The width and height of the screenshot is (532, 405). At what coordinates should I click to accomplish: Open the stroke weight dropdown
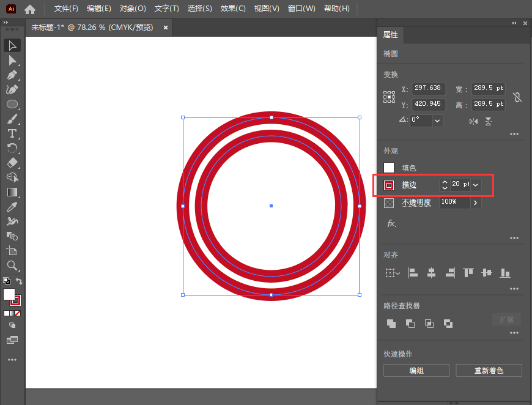pos(476,184)
